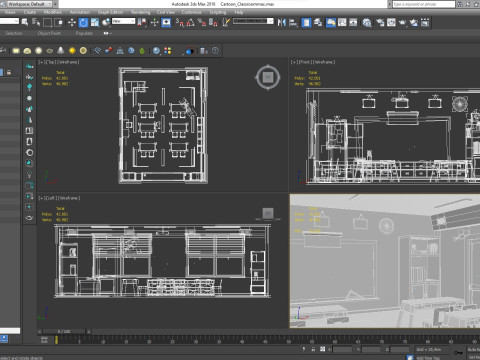Toggle Spinner Snap

click(x=213, y=22)
